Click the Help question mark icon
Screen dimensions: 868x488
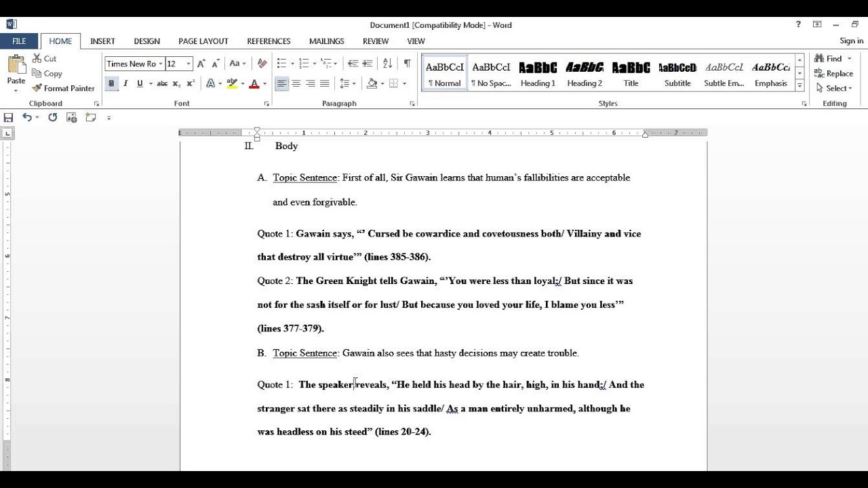tap(798, 24)
